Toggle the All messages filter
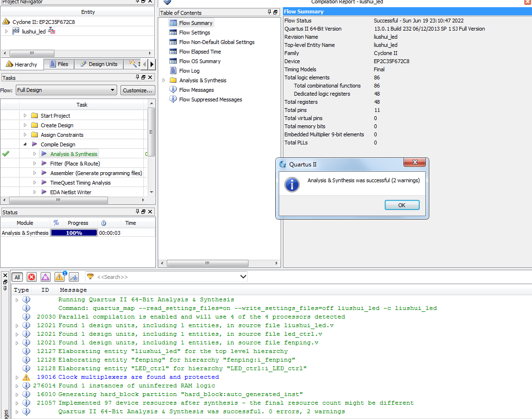 (17, 277)
